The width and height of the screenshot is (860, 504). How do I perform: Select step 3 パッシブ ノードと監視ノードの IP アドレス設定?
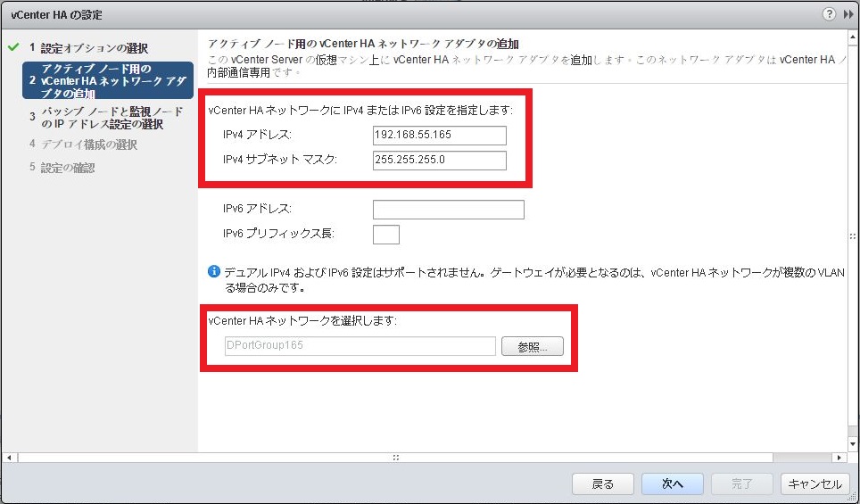[x=106, y=118]
